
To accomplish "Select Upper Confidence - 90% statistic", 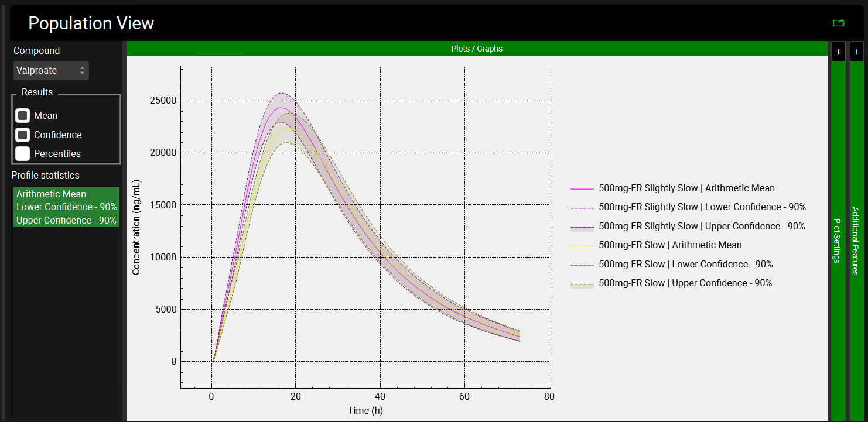I will pos(67,221).
